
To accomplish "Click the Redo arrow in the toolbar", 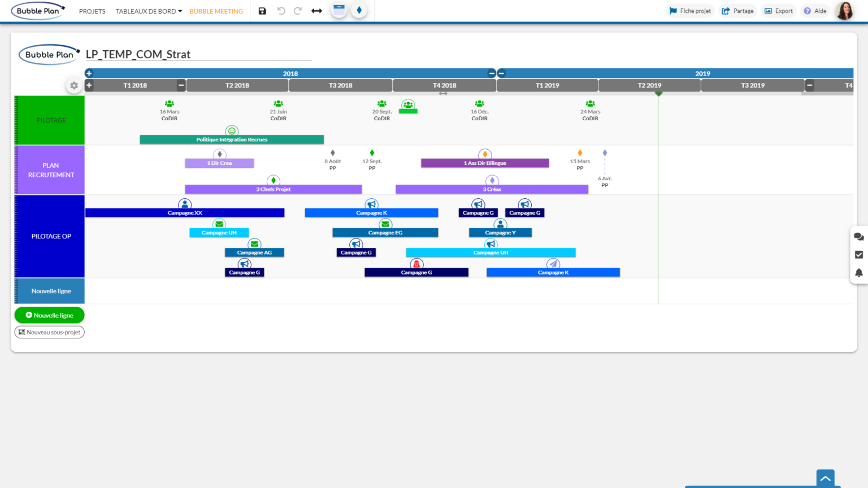I will pyautogui.click(x=298, y=11).
